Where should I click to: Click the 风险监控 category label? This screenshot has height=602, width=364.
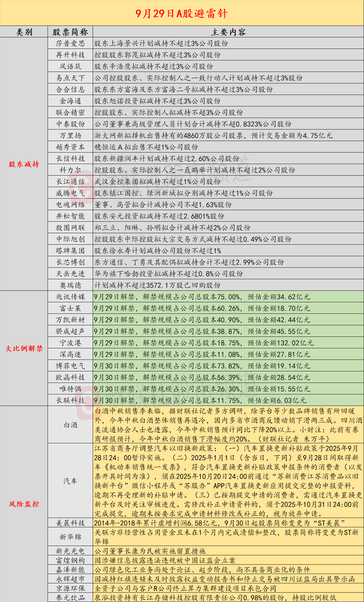pos(24,504)
